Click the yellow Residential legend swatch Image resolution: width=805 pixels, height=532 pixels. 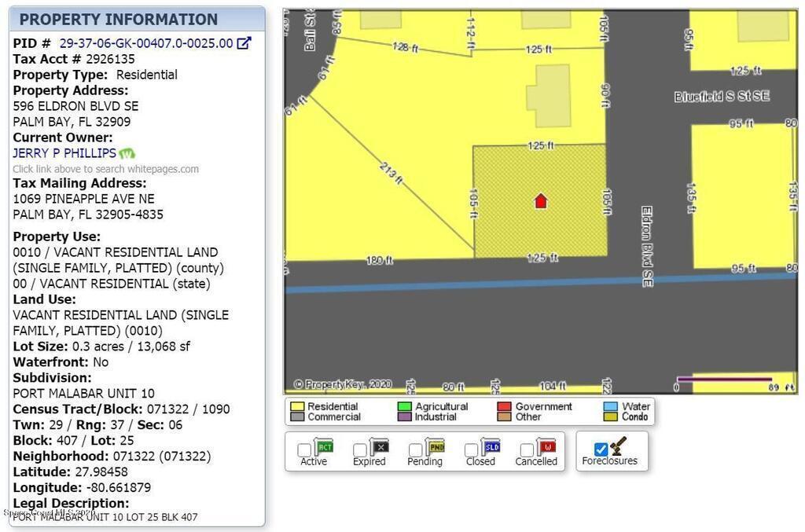pos(297,407)
